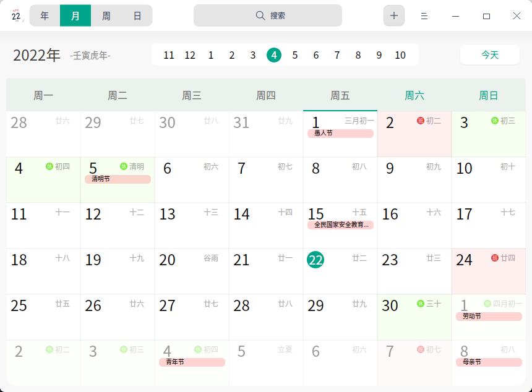Select April 18 date cell
This screenshot has height=392, width=532.
pyautogui.click(x=43, y=271)
